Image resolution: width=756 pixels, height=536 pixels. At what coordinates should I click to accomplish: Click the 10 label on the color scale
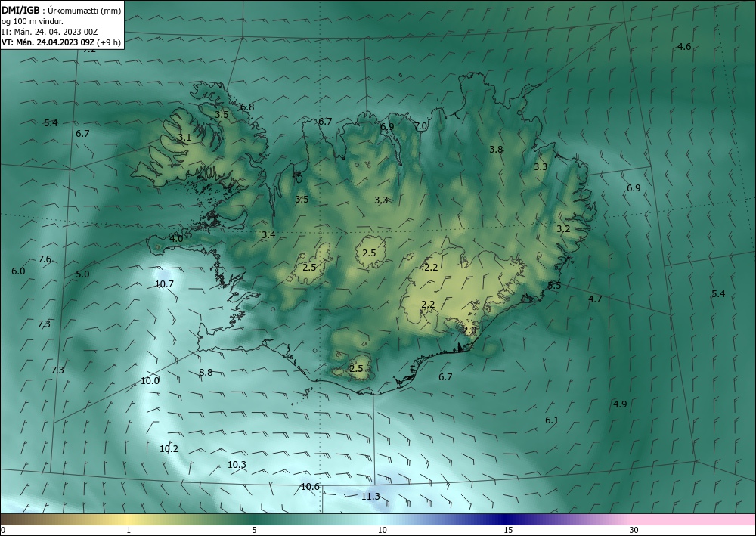coord(382,530)
